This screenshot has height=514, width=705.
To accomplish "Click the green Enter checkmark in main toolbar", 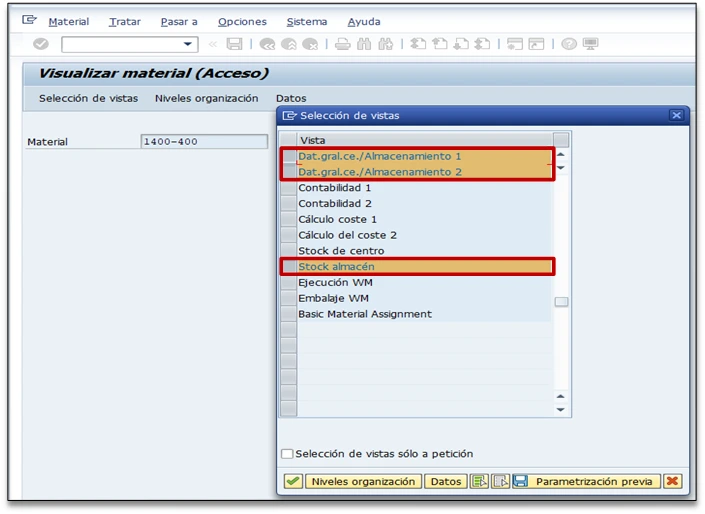I will 40,44.
